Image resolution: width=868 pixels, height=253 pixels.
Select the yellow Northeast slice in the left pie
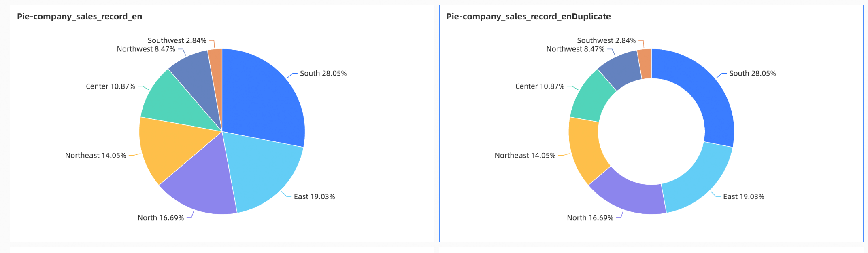170,150
